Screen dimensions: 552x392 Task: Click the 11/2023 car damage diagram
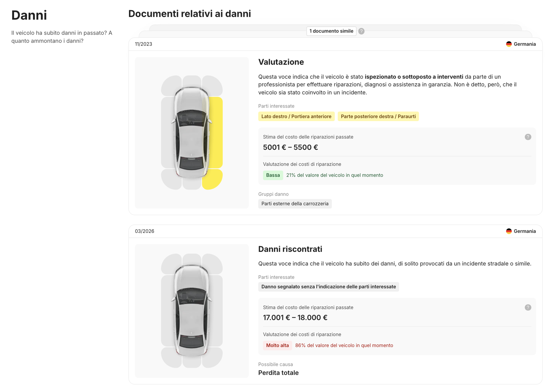[192, 133]
